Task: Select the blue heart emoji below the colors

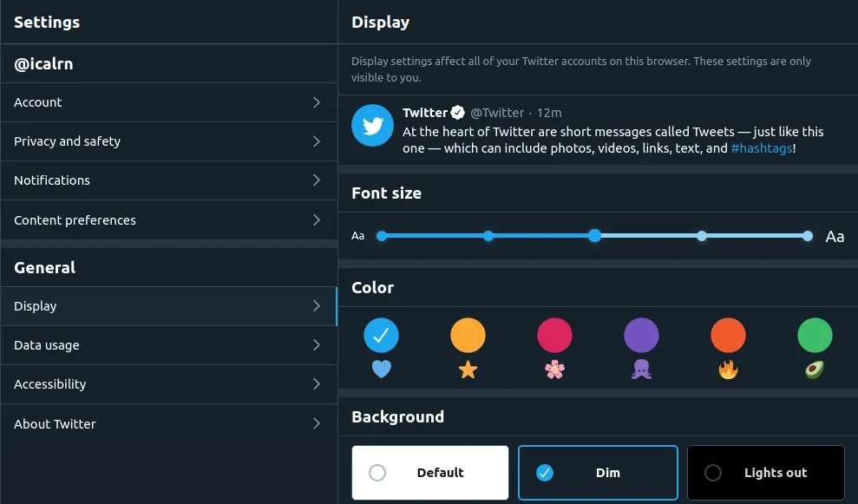Action: point(381,370)
